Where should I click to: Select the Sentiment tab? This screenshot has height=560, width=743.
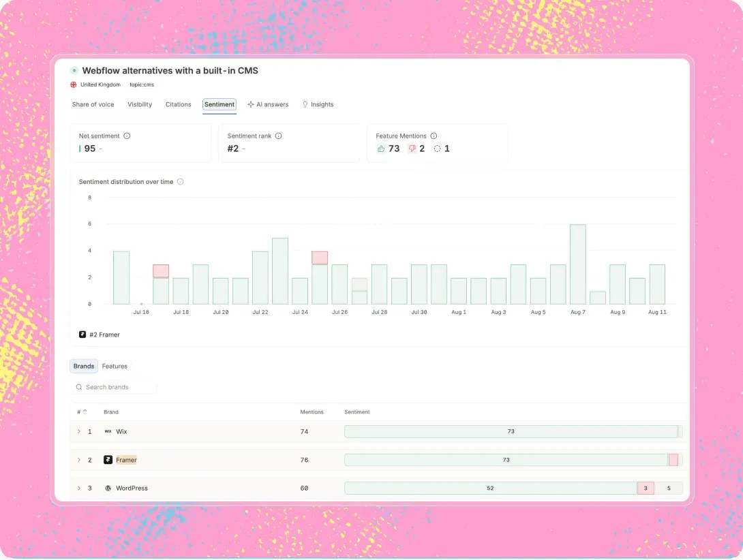pyautogui.click(x=219, y=105)
